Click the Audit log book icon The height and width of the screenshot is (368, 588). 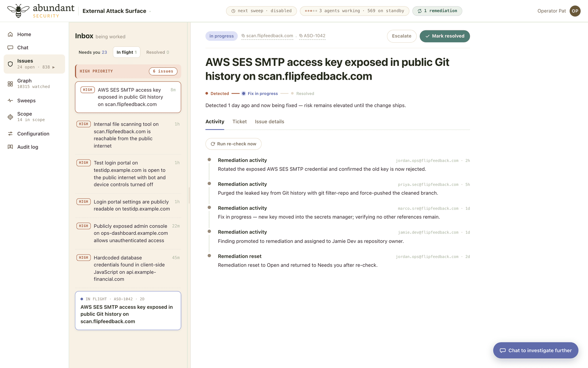(x=10, y=147)
